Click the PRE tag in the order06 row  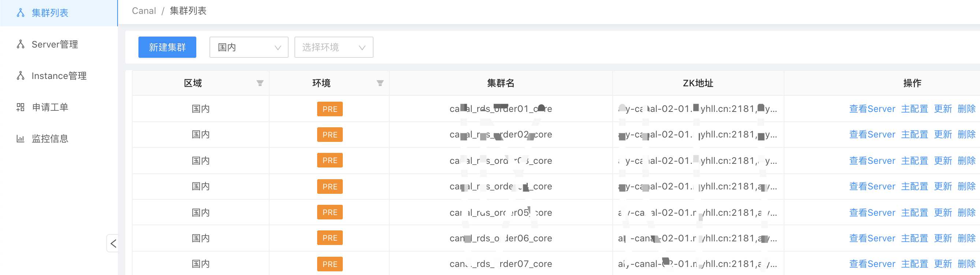pyautogui.click(x=330, y=238)
